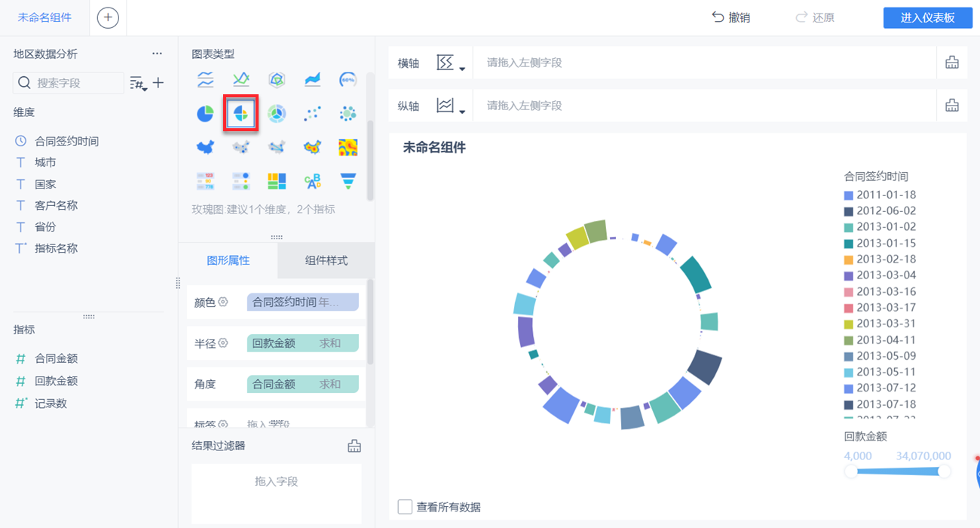Screen dimensions: 980x528
Task: Click the 2013-02-18 legend color swatch
Action: coord(849,259)
